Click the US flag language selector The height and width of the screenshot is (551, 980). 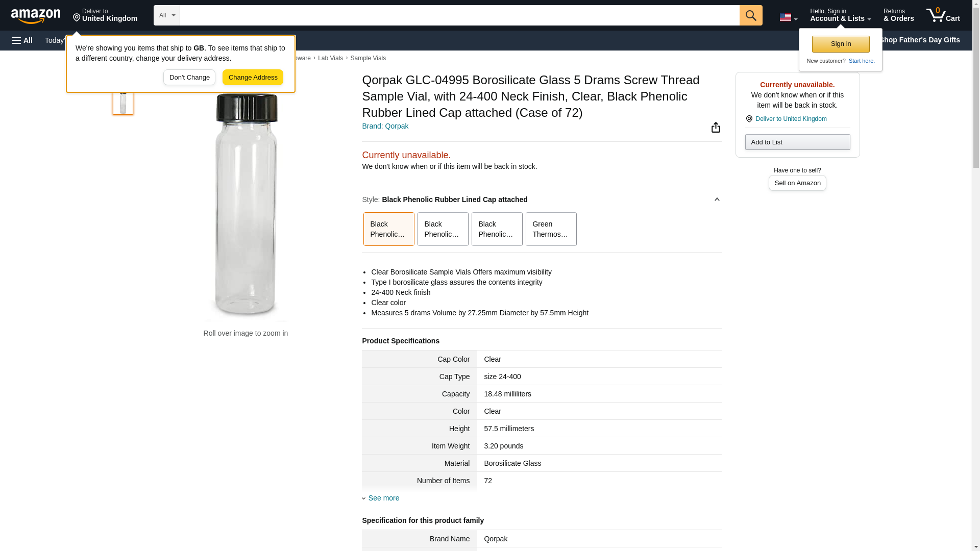click(x=788, y=17)
